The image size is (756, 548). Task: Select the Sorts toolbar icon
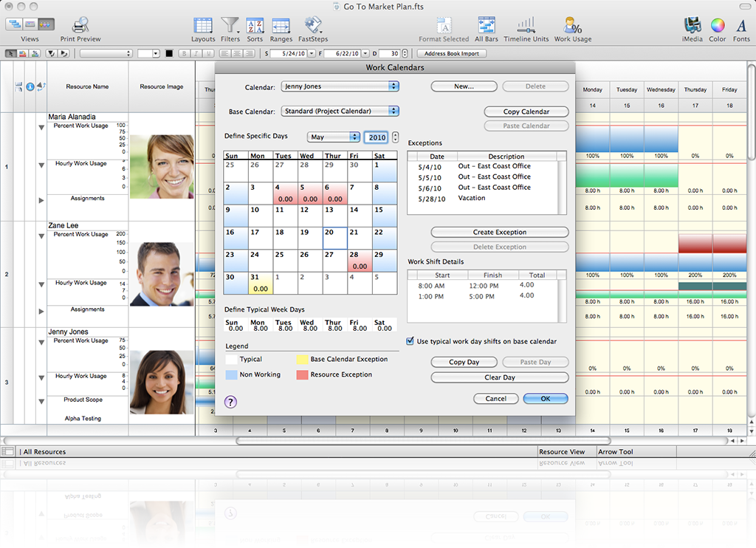(255, 25)
